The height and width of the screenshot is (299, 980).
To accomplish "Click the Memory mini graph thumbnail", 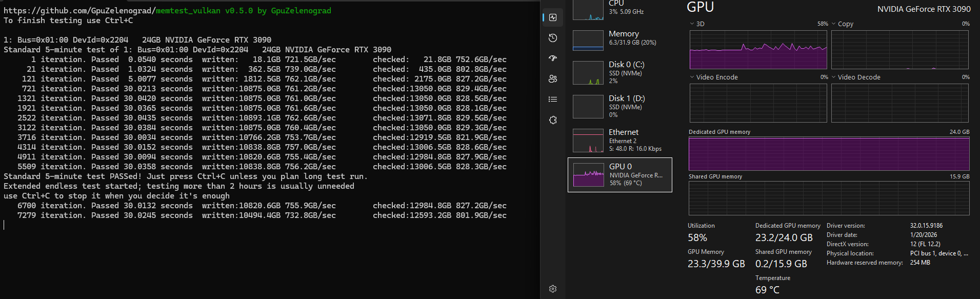I will point(588,41).
